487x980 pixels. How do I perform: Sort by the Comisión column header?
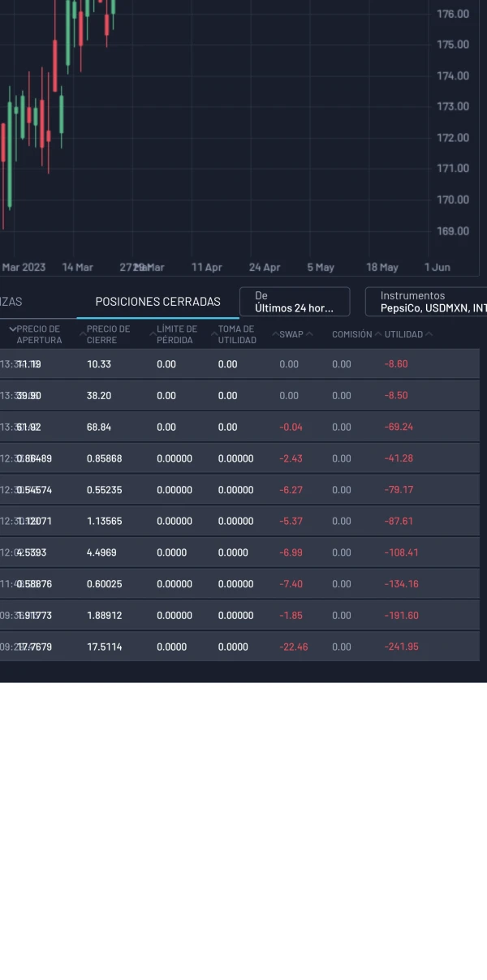[351, 334]
